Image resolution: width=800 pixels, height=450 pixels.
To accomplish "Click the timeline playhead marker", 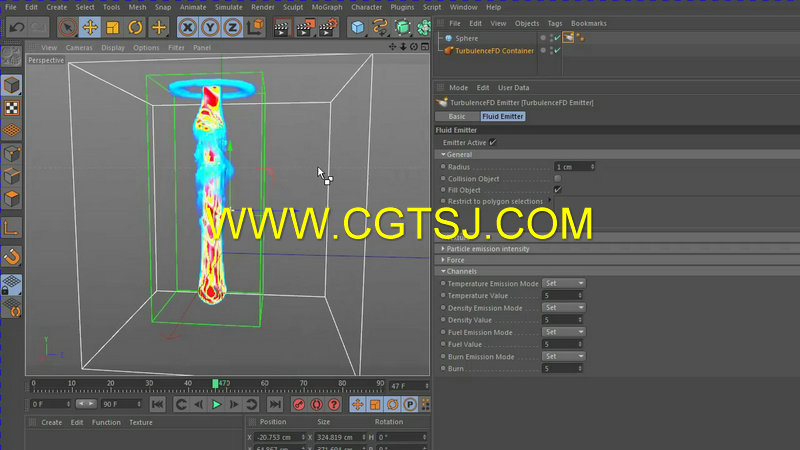I will click(x=215, y=383).
